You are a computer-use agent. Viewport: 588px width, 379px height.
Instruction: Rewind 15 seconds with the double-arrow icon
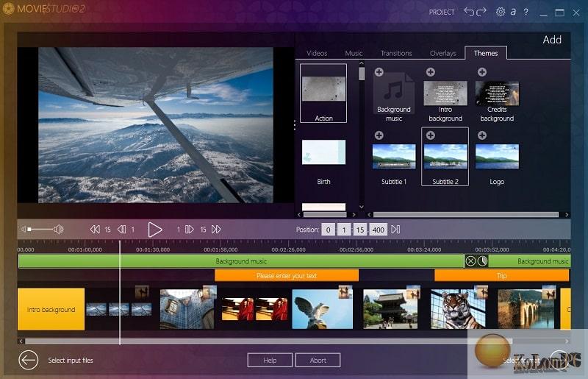coord(95,229)
